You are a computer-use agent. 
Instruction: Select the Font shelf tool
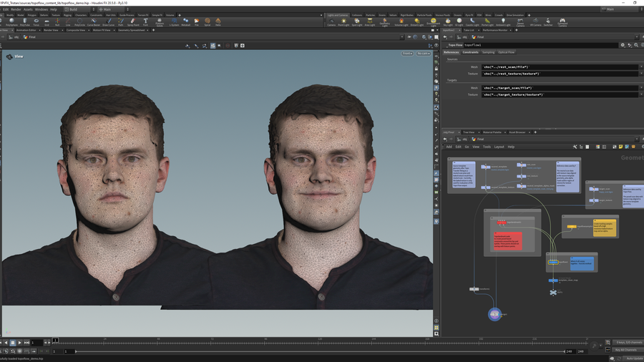point(145,21)
